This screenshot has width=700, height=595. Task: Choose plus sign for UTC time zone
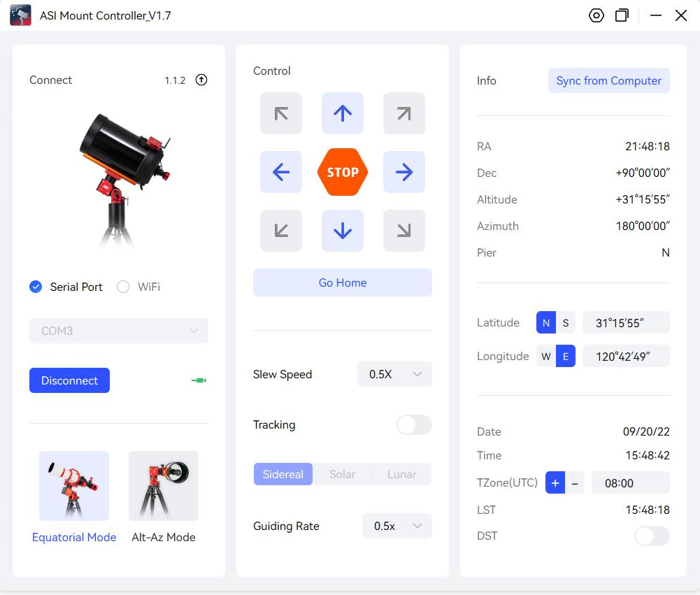555,482
